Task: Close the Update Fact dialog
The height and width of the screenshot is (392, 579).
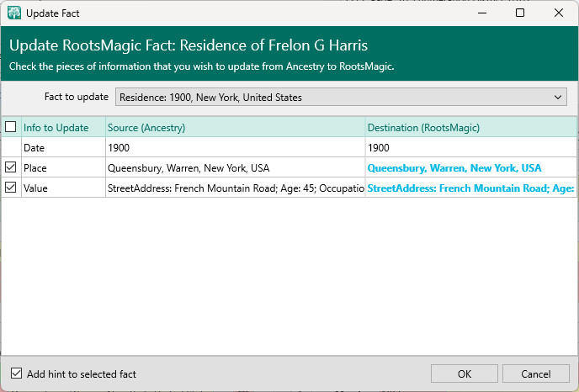Action: click(x=559, y=13)
